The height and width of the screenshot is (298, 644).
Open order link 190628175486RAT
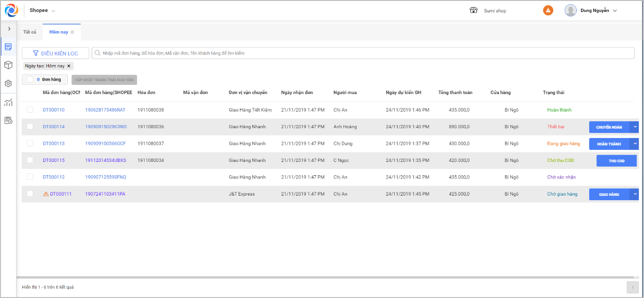point(105,110)
